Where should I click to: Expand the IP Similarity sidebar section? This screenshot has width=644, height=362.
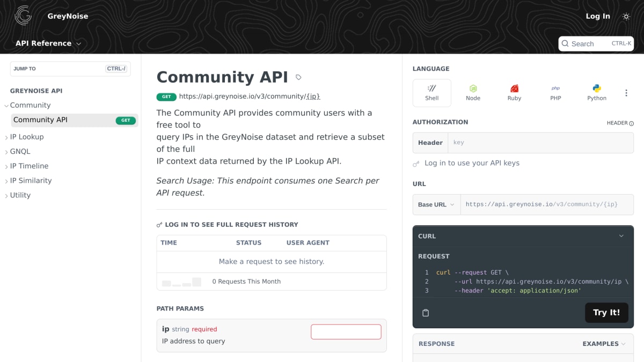pyautogui.click(x=6, y=181)
